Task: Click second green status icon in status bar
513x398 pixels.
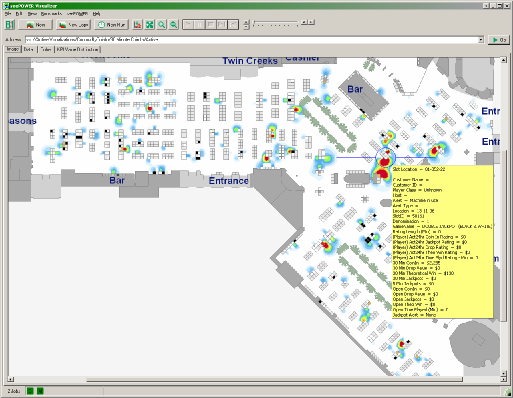Action: [x=40, y=391]
